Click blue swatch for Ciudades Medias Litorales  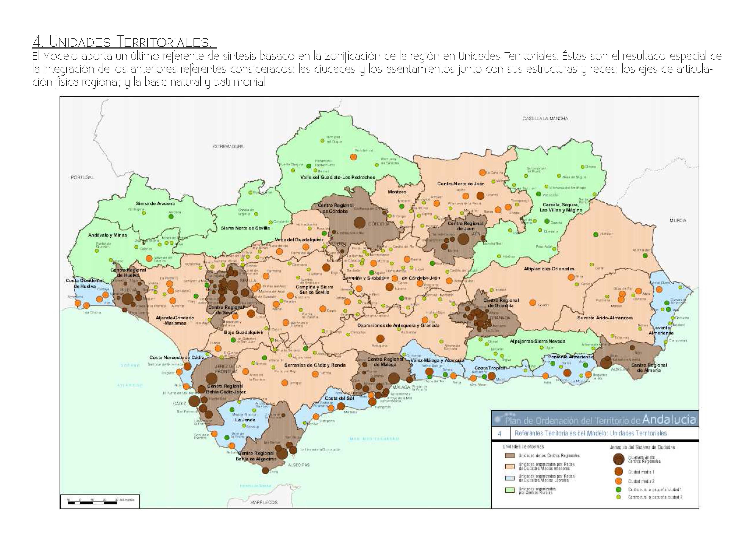(x=510, y=478)
